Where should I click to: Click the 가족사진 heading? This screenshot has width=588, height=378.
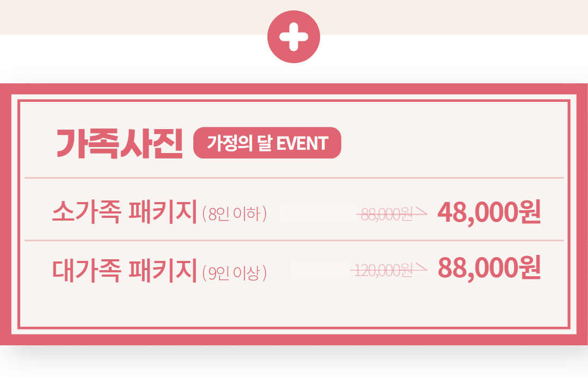(x=119, y=144)
